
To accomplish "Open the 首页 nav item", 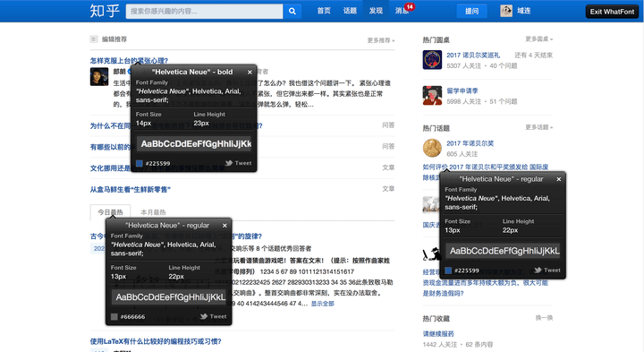I will tap(324, 11).
